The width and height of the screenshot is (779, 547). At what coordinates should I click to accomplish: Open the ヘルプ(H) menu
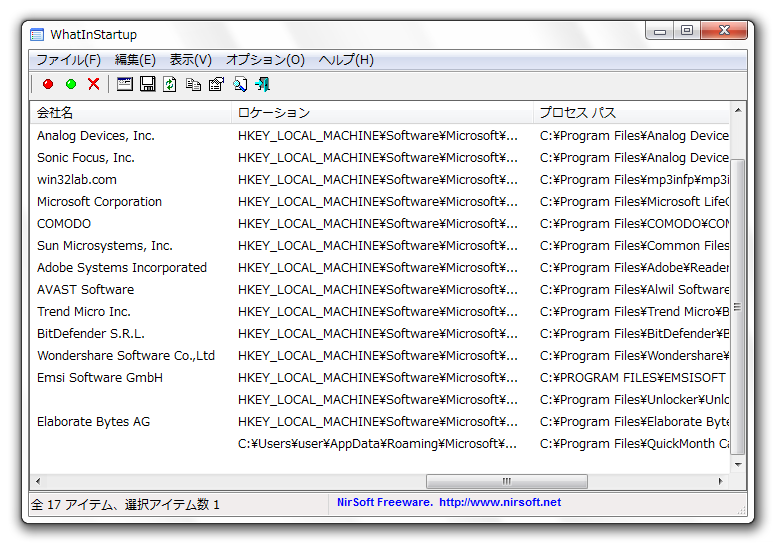tap(346, 60)
